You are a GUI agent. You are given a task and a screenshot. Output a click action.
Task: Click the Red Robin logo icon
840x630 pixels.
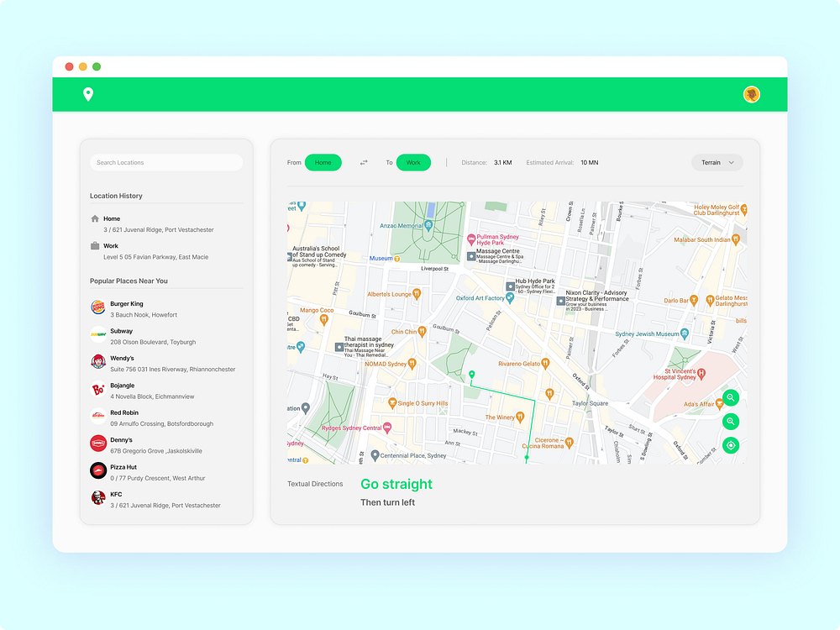97,417
